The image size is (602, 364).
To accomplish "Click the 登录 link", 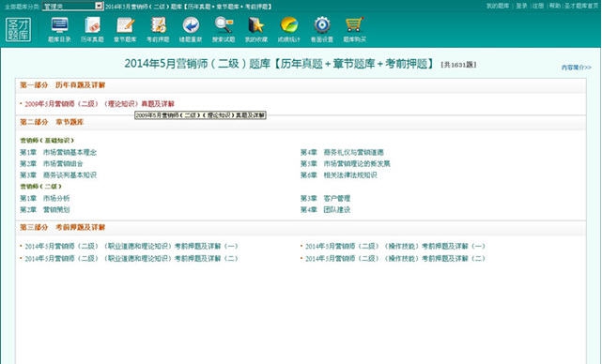I will click(x=521, y=6).
